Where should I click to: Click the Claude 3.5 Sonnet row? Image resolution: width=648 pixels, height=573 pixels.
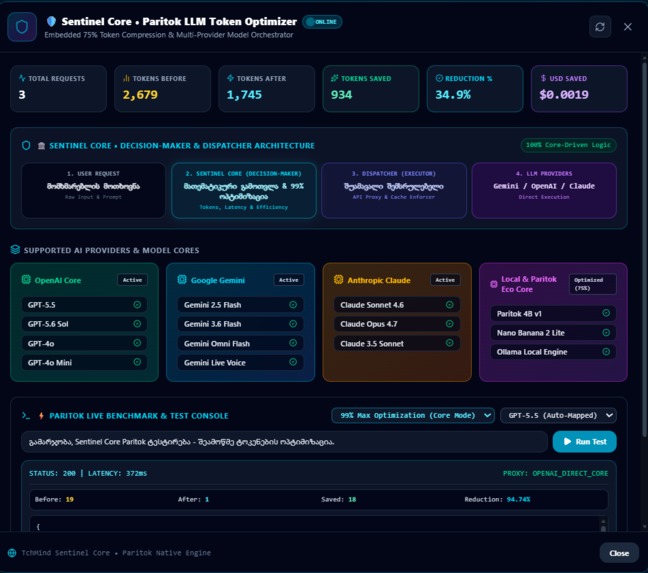[397, 343]
